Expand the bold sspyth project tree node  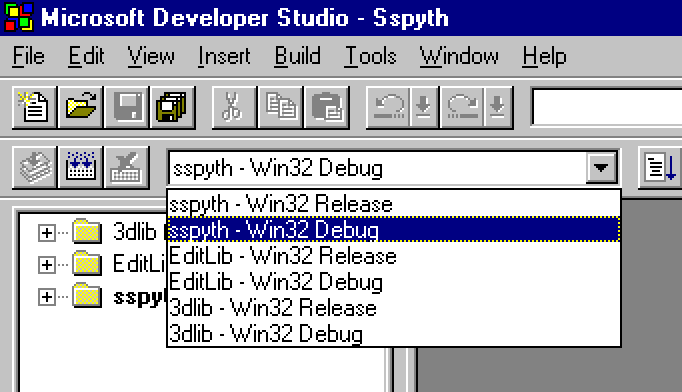(x=47, y=297)
